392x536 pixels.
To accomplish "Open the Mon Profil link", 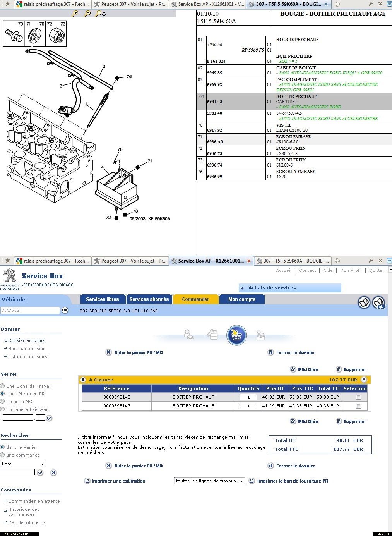I will pos(351,270).
